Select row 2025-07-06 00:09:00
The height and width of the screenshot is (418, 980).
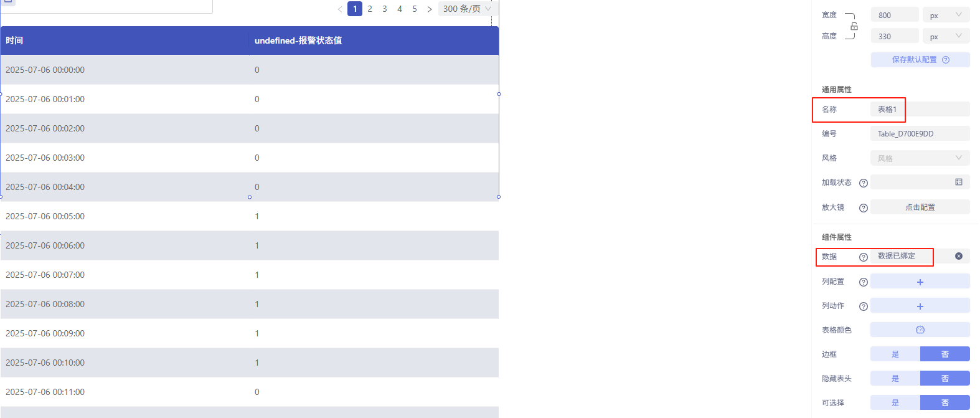[x=250, y=333]
